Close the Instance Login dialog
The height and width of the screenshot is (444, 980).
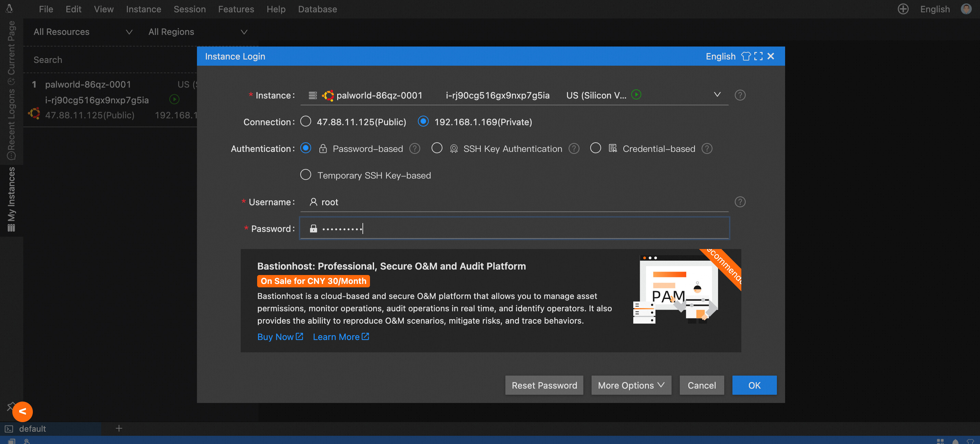[x=771, y=56]
